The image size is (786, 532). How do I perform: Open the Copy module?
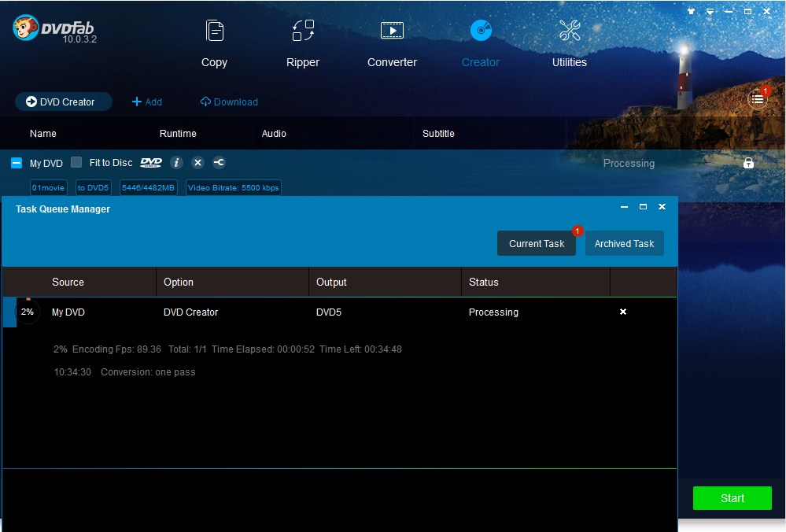[215, 44]
